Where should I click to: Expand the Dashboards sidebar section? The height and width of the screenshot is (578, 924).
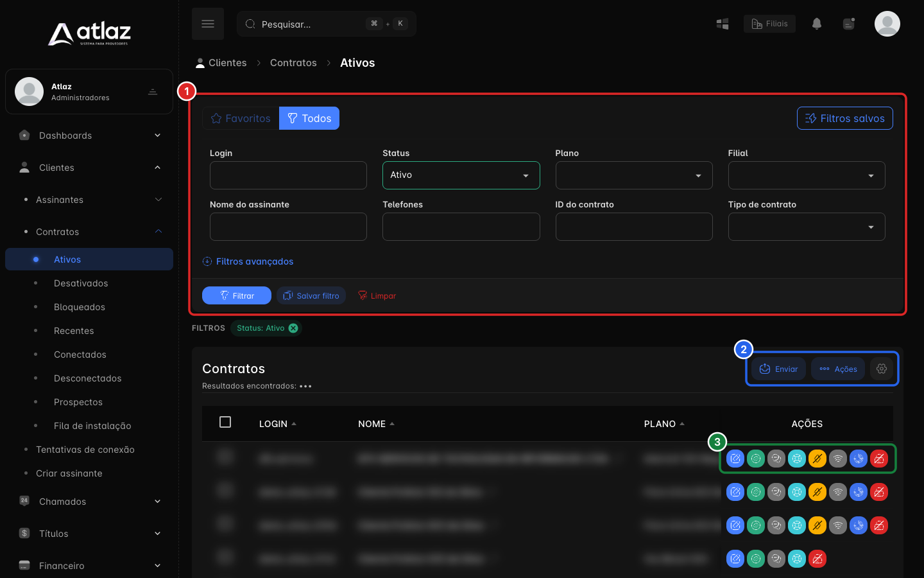[89, 136]
